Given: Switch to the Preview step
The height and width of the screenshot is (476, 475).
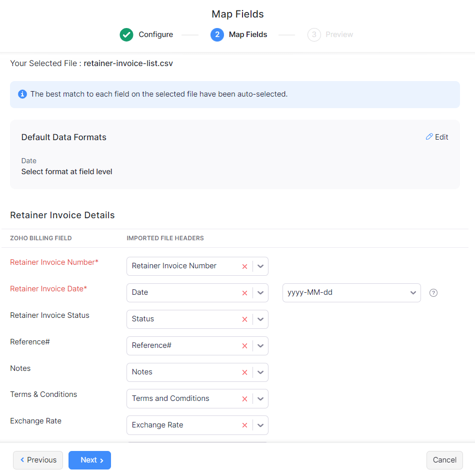Looking at the screenshot, I should (x=330, y=35).
